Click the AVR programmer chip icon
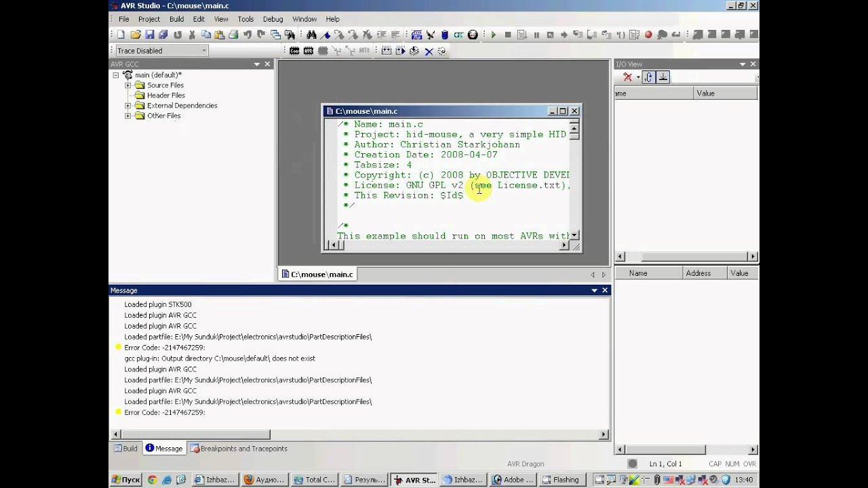 click(x=308, y=51)
